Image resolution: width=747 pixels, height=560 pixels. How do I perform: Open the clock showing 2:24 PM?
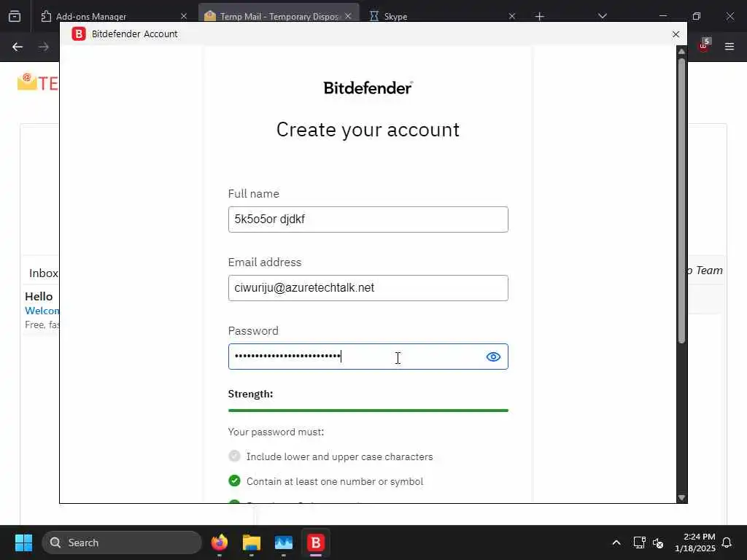point(694,542)
